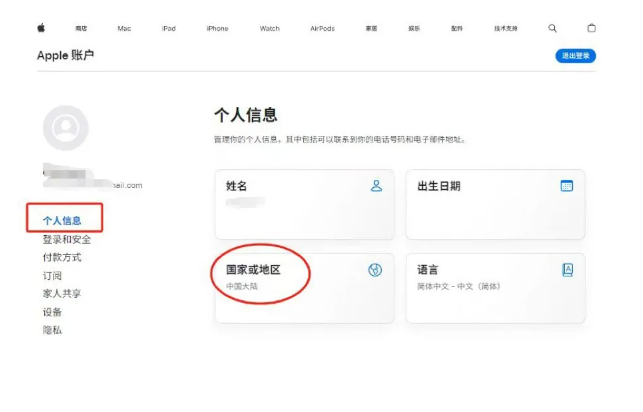643x412 pixels.
Task: Click the Apple 账户 page title
Action: coord(66,55)
